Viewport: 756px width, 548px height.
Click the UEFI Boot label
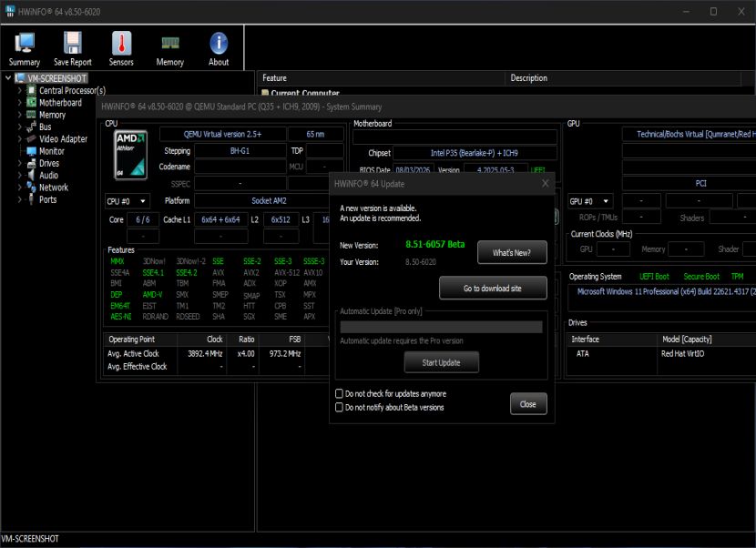(654, 277)
